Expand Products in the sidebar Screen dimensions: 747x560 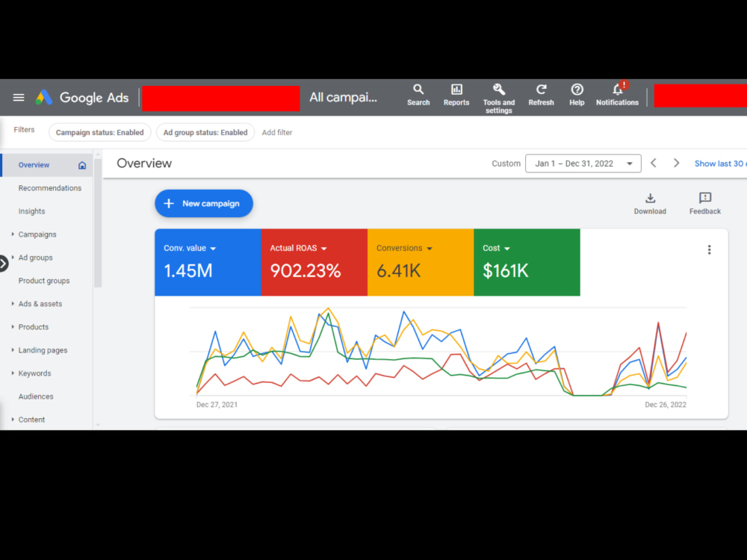tap(13, 327)
